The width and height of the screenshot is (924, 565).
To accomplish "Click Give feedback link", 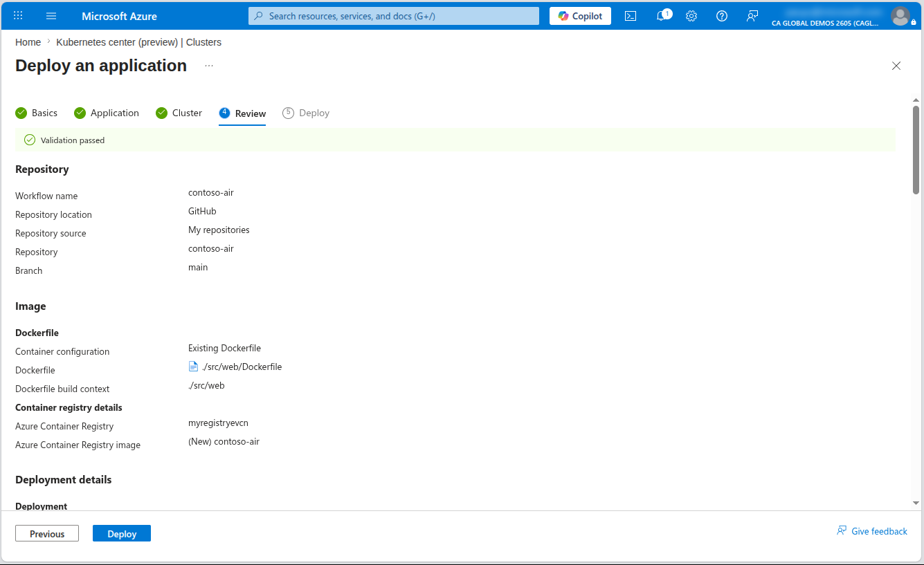I will click(x=872, y=531).
